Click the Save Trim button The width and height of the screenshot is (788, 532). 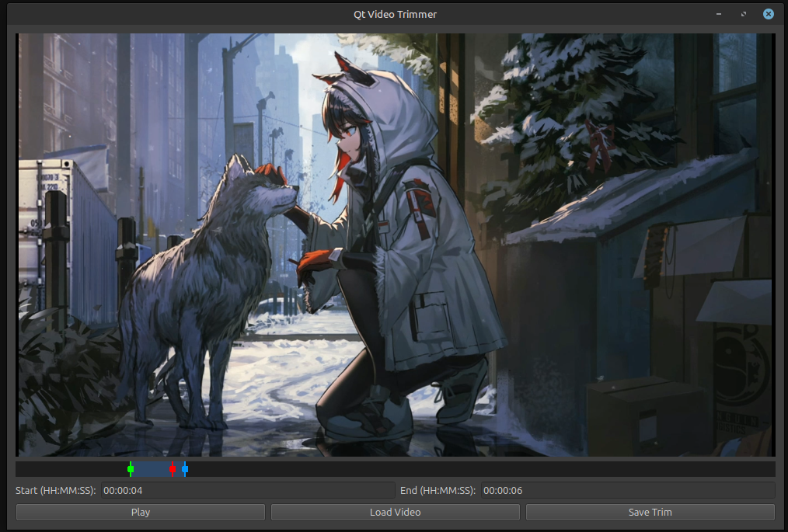click(650, 512)
